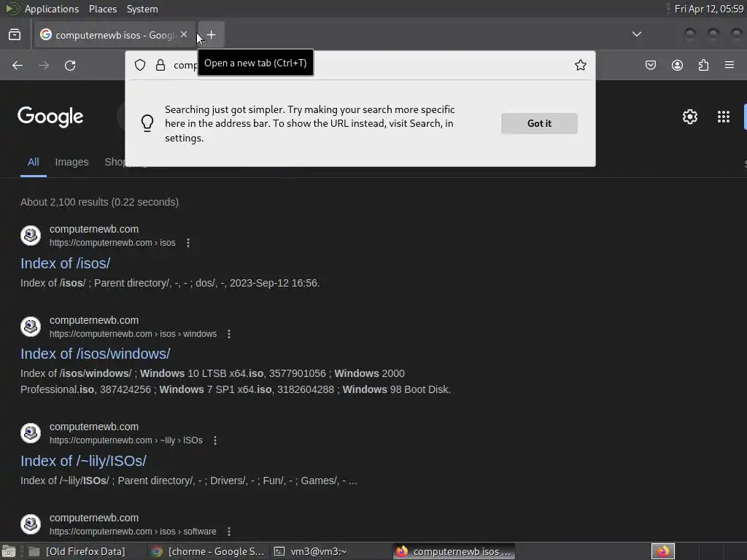Open the Places menu
Viewport: 747px width, 560px height.
click(x=103, y=9)
